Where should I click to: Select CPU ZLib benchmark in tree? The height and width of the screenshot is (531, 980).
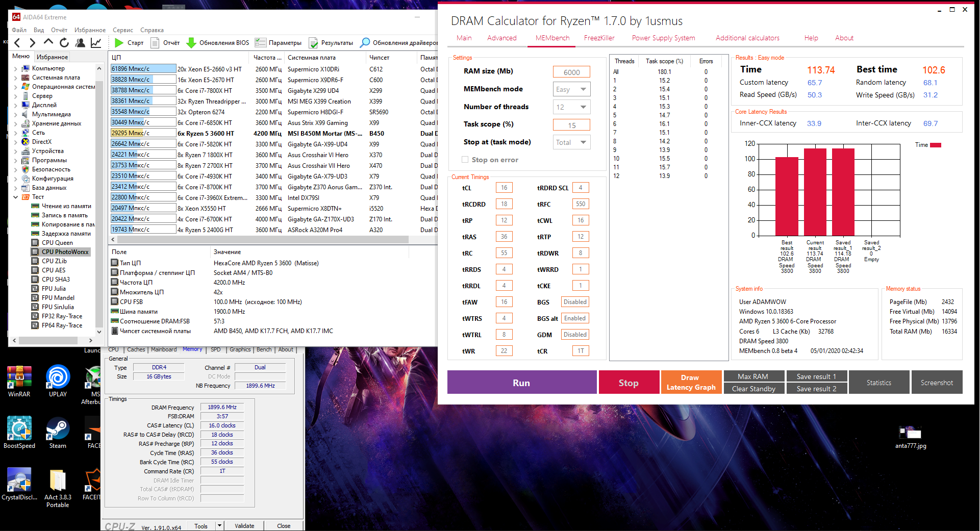point(54,261)
